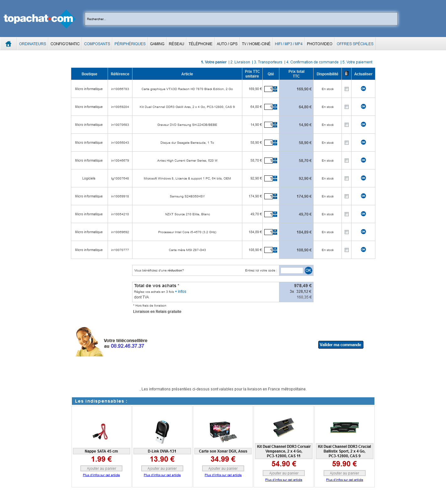Click the topachat.com logo

pos(39,19)
